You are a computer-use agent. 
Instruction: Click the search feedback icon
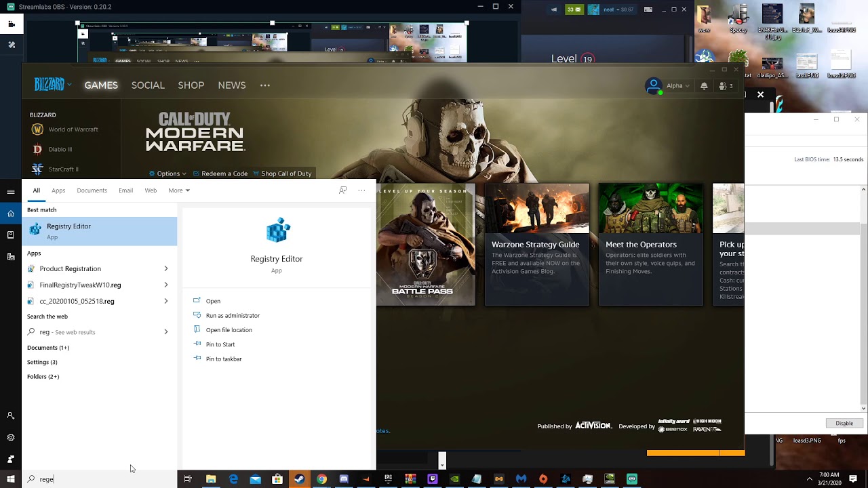(x=342, y=190)
